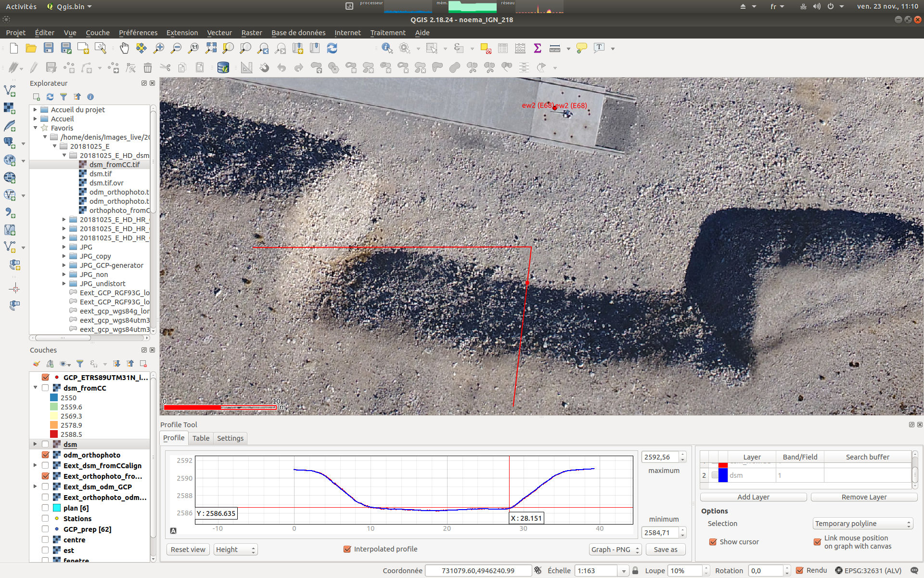This screenshot has height=578, width=924.
Task: Click the Reset view button
Action: pos(188,549)
